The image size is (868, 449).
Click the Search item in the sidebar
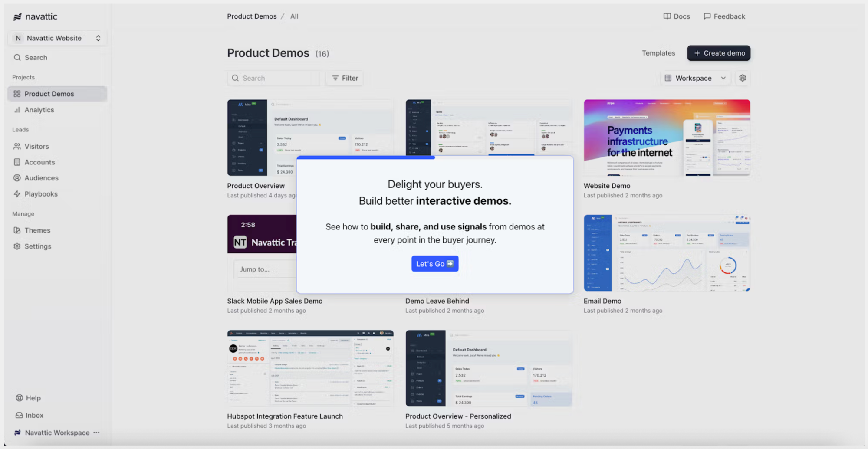coord(57,57)
